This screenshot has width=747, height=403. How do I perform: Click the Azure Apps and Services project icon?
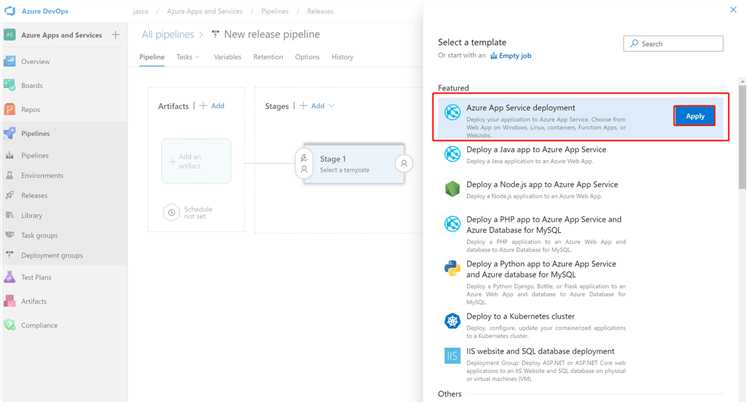(x=10, y=35)
